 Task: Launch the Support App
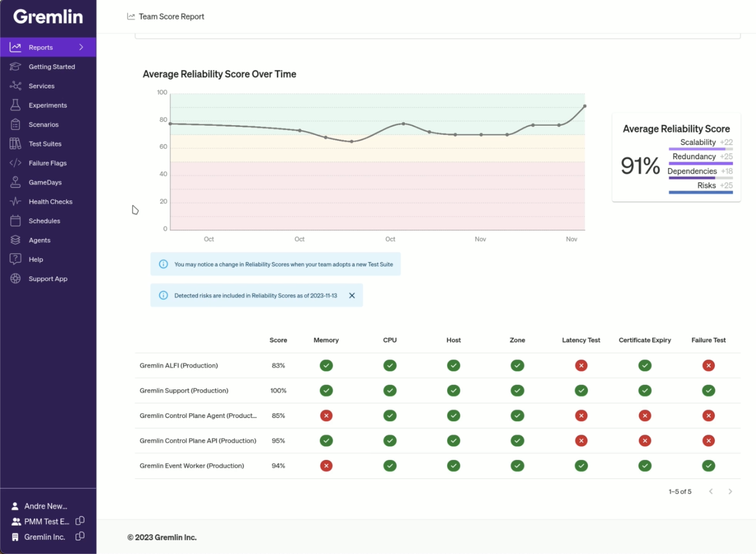tap(48, 278)
